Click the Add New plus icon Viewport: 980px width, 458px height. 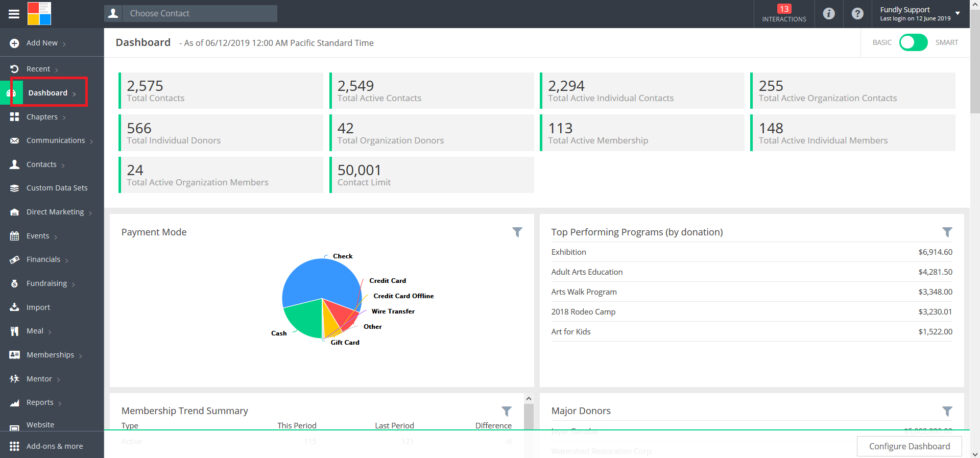[x=14, y=43]
